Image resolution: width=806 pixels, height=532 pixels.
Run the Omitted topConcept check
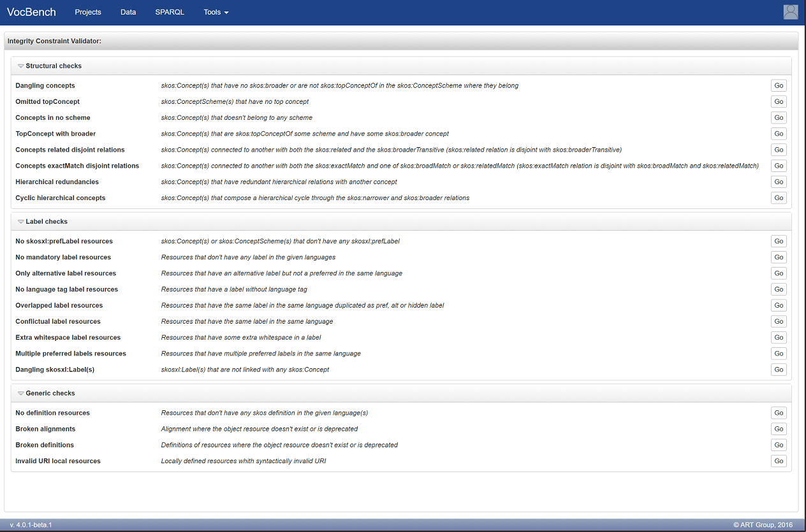click(x=779, y=101)
